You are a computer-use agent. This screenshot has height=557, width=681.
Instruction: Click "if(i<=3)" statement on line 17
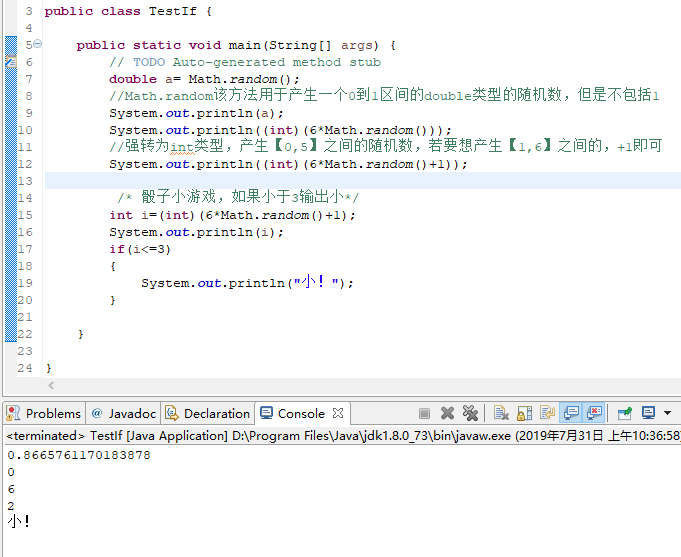[x=140, y=249]
